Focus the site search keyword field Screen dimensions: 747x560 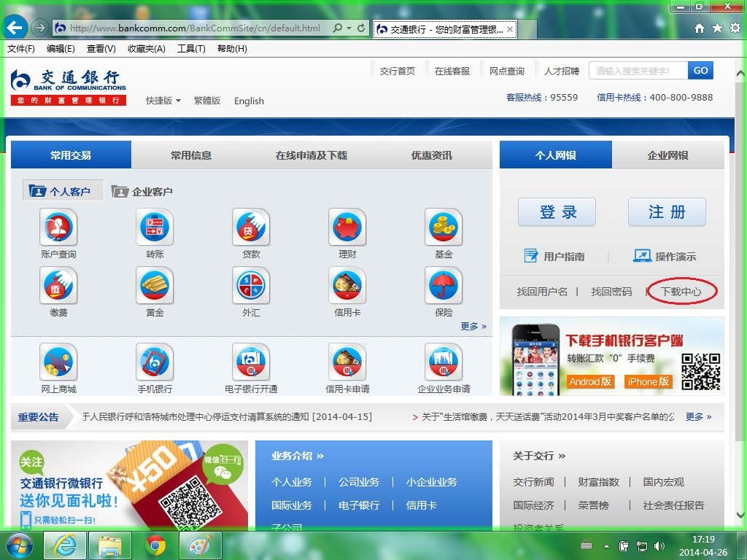638,71
